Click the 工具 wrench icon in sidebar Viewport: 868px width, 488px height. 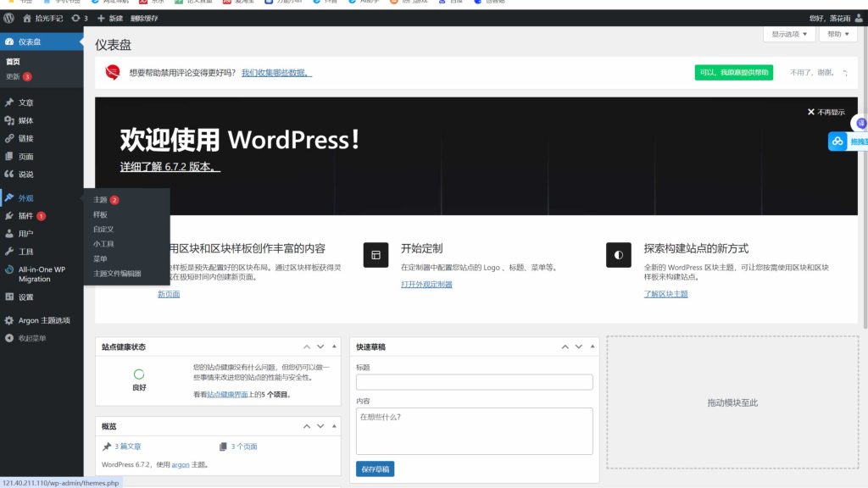coord(9,252)
